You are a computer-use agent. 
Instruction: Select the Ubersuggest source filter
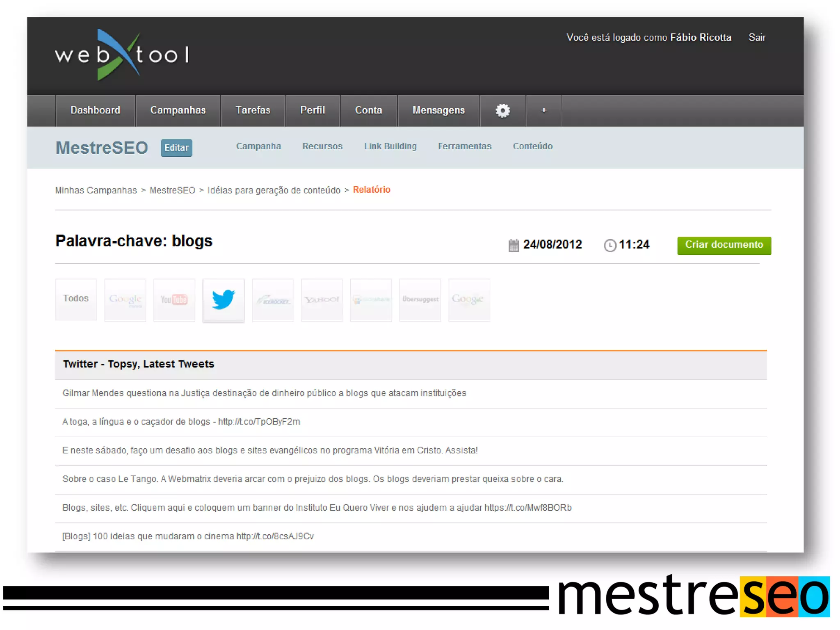pos(420,300)
